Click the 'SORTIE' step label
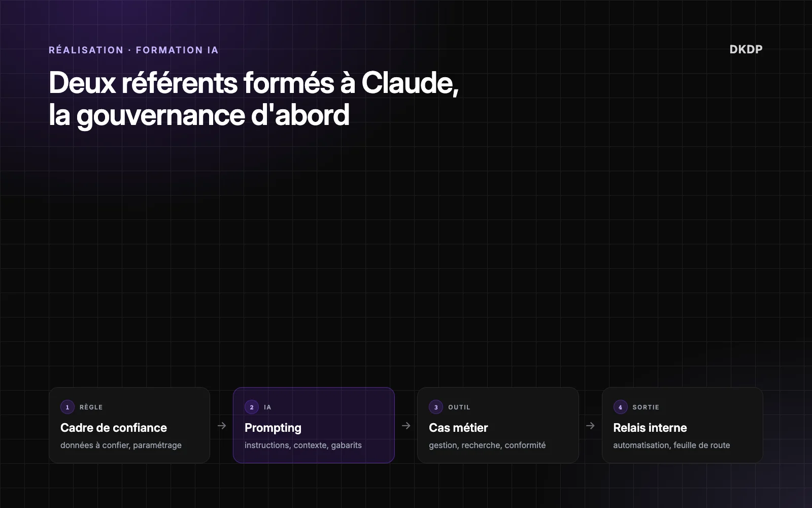 [646, 407]
